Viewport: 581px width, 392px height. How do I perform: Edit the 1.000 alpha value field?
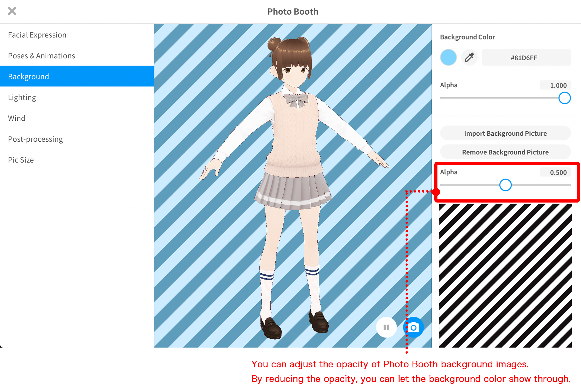click(x=555, y=85)
